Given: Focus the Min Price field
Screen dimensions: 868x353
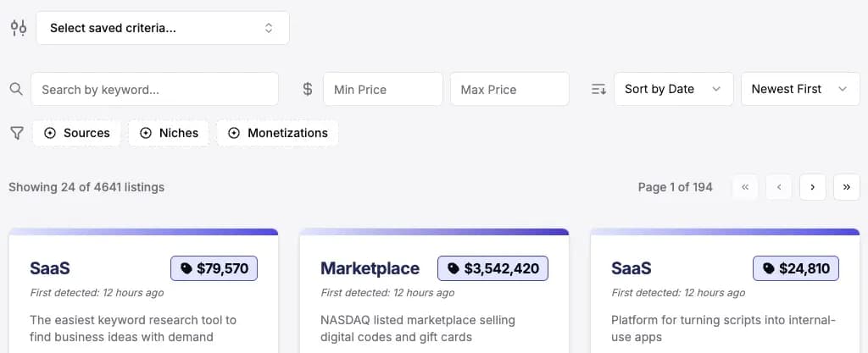Looking at the screenshot, I should pos(383,89).
